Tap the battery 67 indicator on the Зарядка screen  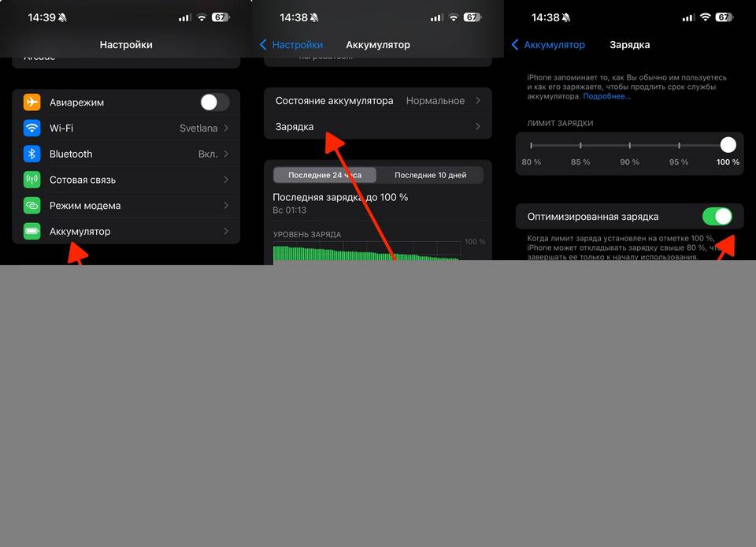[x=724, y=17]
